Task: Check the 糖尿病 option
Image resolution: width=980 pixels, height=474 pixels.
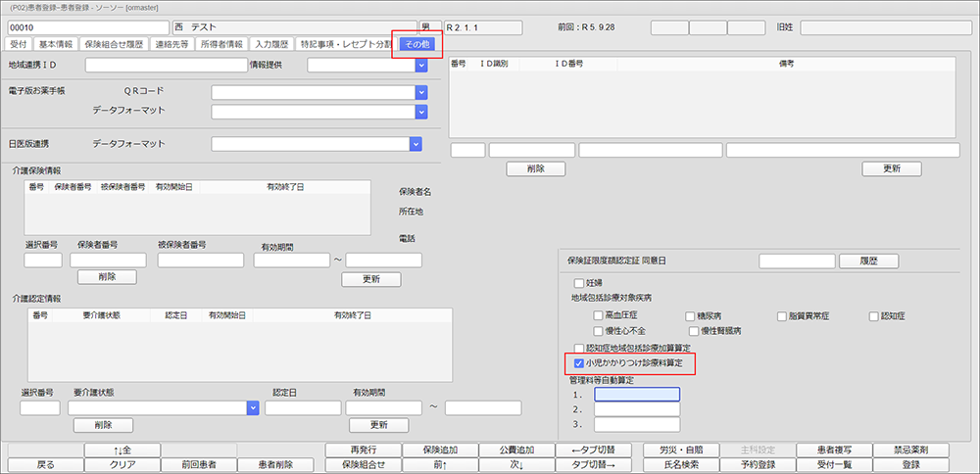Action: point(690,316)
